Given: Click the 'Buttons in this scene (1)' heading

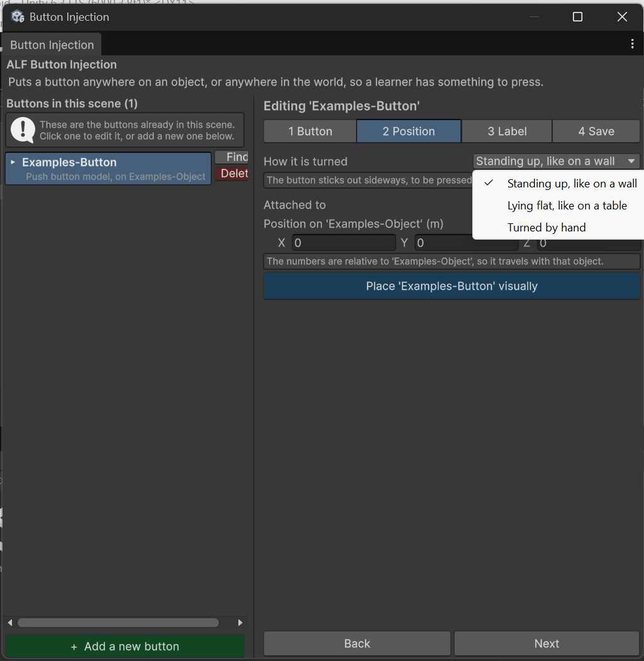Looking at the screenshot, I should [72, 104].
